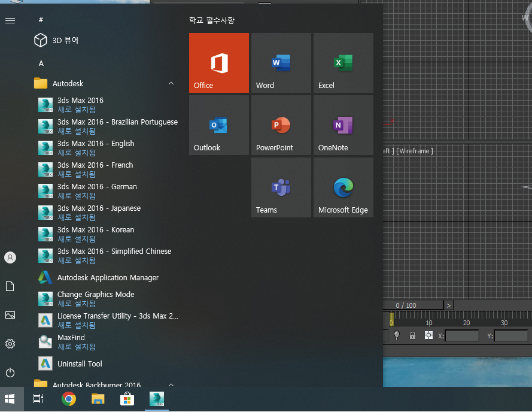
Task: Open 3ds Max 2016 - French
Action: [107, 169]
